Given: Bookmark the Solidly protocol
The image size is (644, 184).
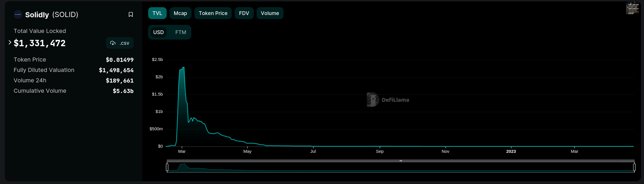Looking at the screenshot, I should (131, 14).
